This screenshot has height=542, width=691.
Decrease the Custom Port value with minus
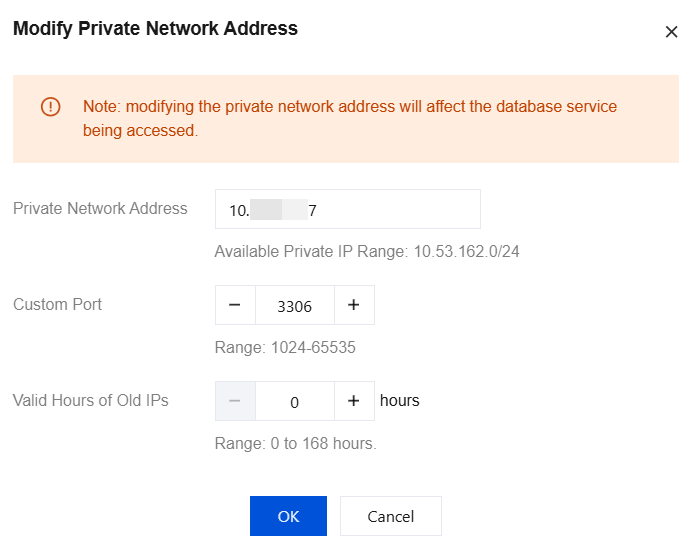click(x=235, y=306)
